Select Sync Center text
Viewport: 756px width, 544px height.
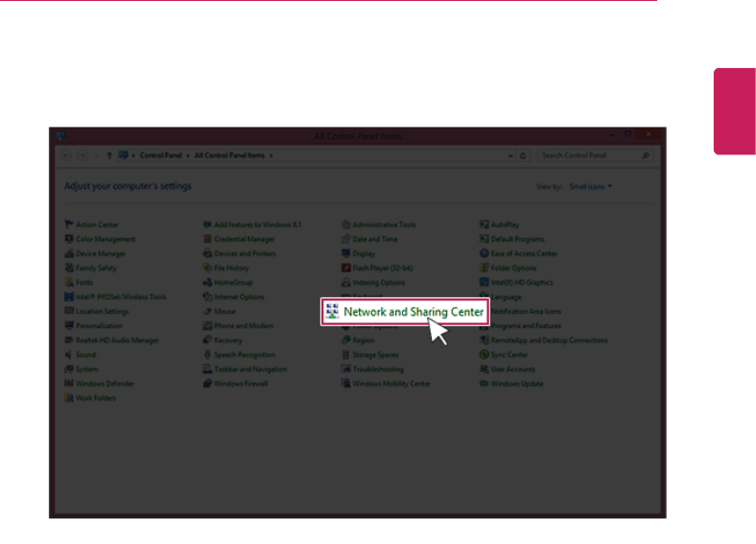pos(509,355)
